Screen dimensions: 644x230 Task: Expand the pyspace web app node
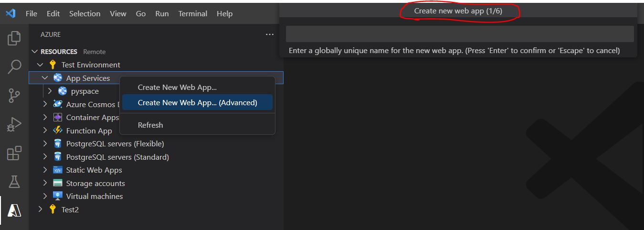click(50, 91)
